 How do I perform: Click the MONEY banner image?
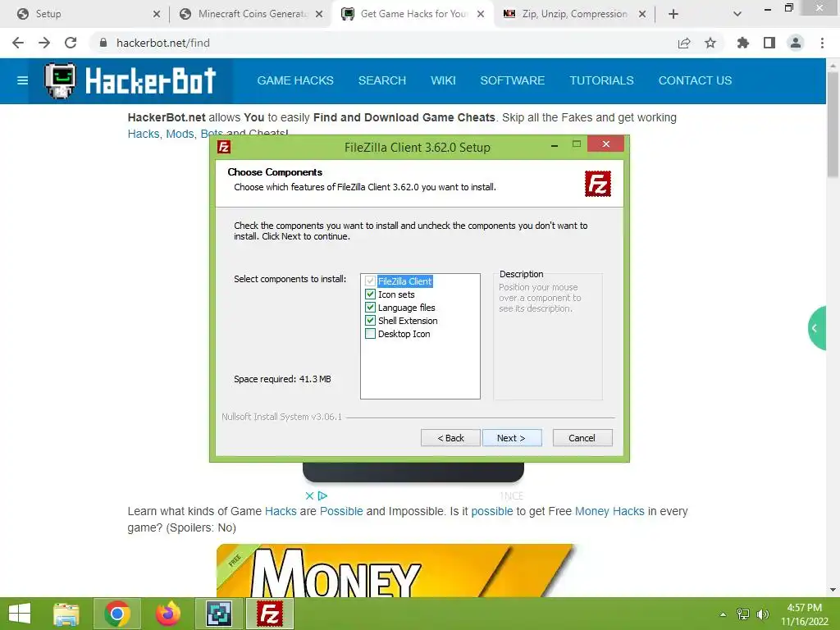point(395,571)
